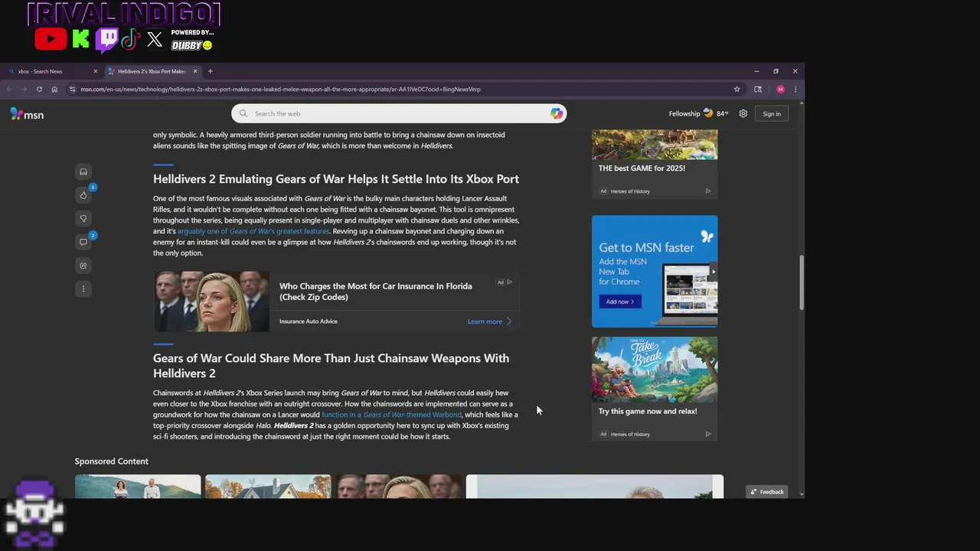This screenshot has width=980, height=551.
Task: Close the Helldivers 2 Xbox Port tab
Action: [x=195, y=71]
